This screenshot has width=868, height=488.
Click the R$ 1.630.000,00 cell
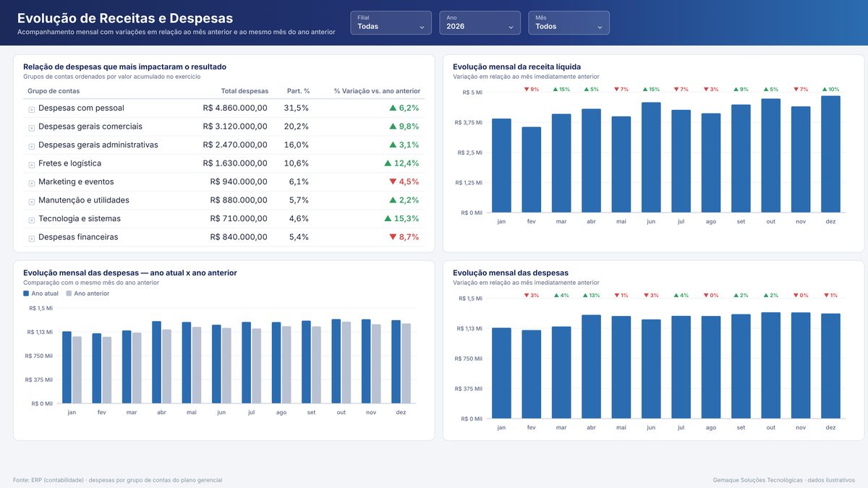(x=235, y=163)
